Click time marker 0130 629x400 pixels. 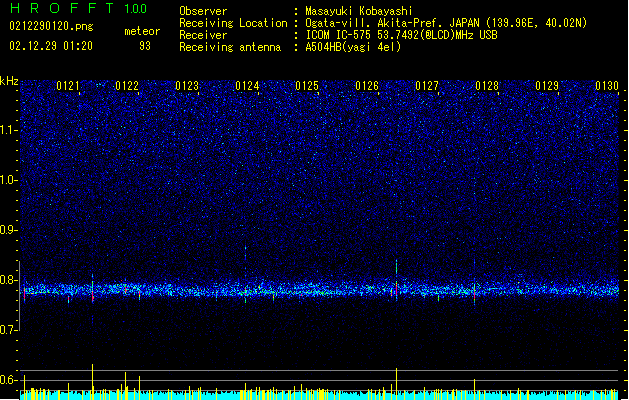(607, 86)
